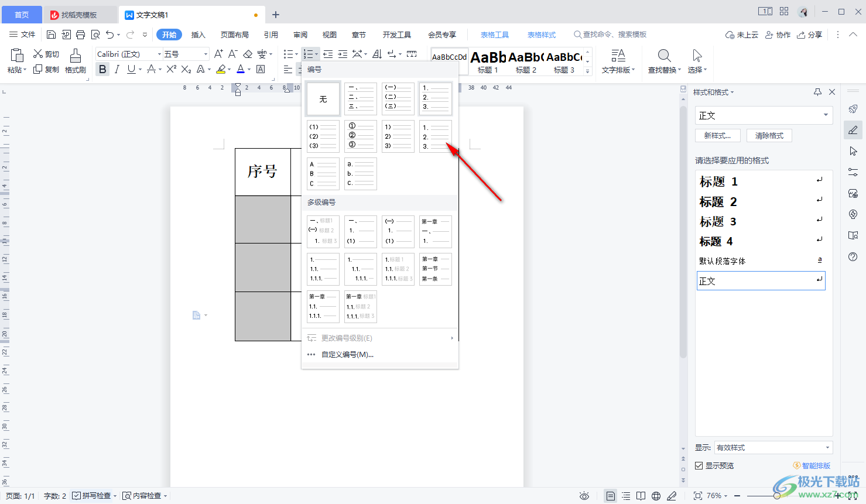Toggle strikethrough text formatting
Viewport: 866px width, 504px height.
point(151,69)
